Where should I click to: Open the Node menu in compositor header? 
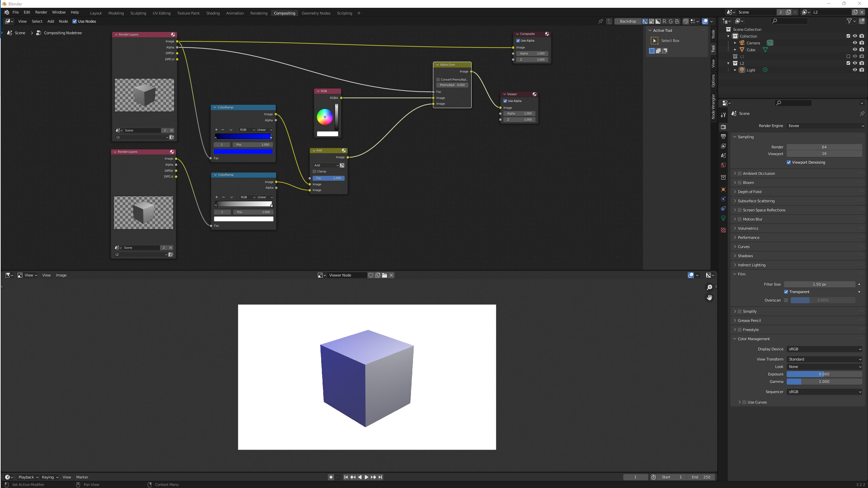pos(63,21)
